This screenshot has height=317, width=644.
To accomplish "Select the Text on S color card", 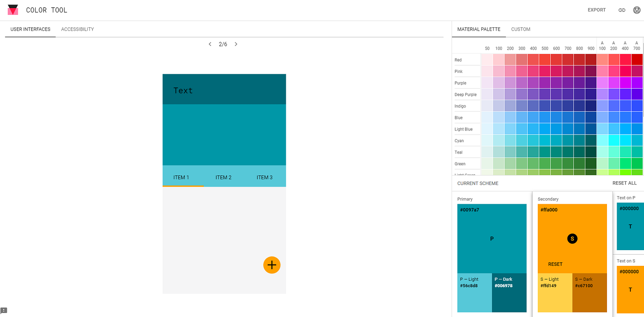I will 630,289.
